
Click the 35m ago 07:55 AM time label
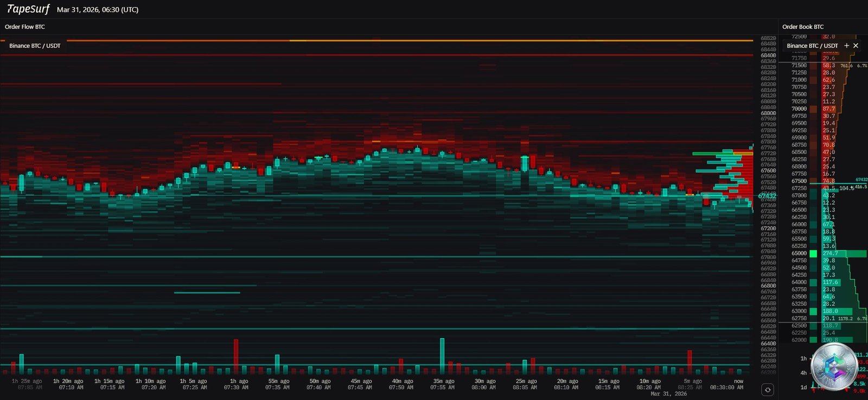coord(442,384)
